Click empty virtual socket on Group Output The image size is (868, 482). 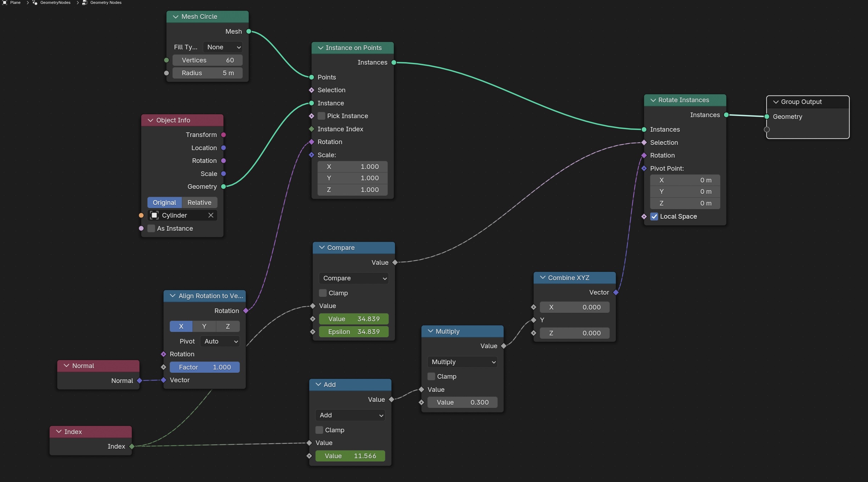767,130
